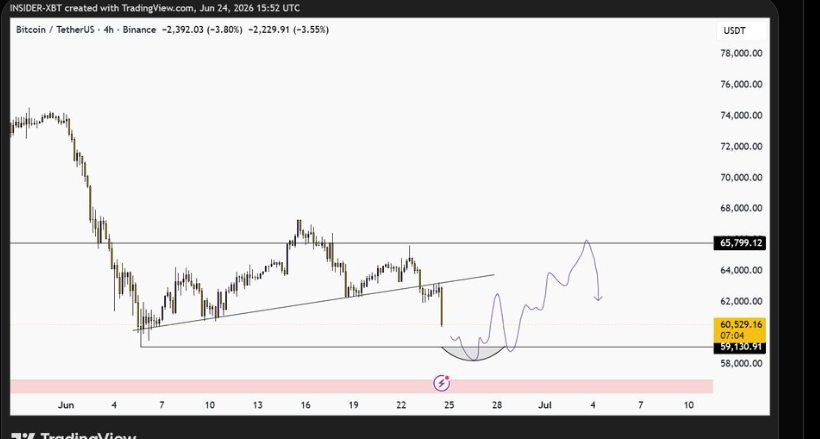
Task: Click the 76,000.00 price axis label
Action: [741, 84]
